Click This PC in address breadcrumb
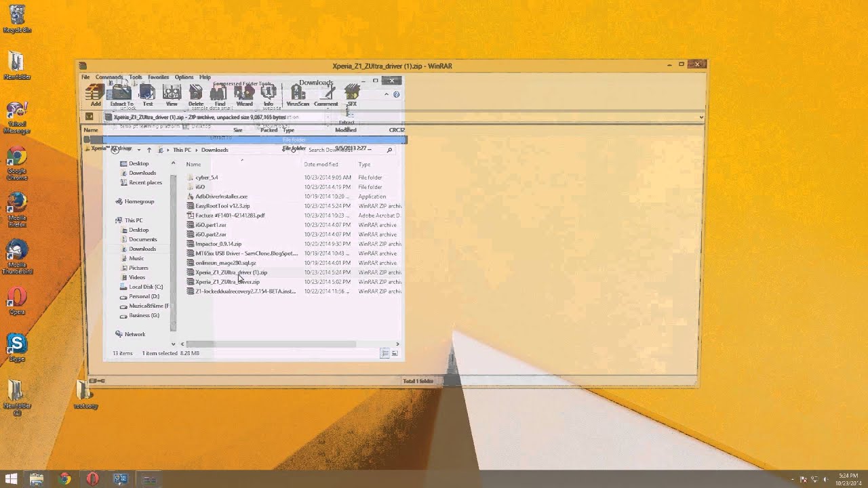Image resolution: width=868 pixels, height=488 pixels. (182, 150)
